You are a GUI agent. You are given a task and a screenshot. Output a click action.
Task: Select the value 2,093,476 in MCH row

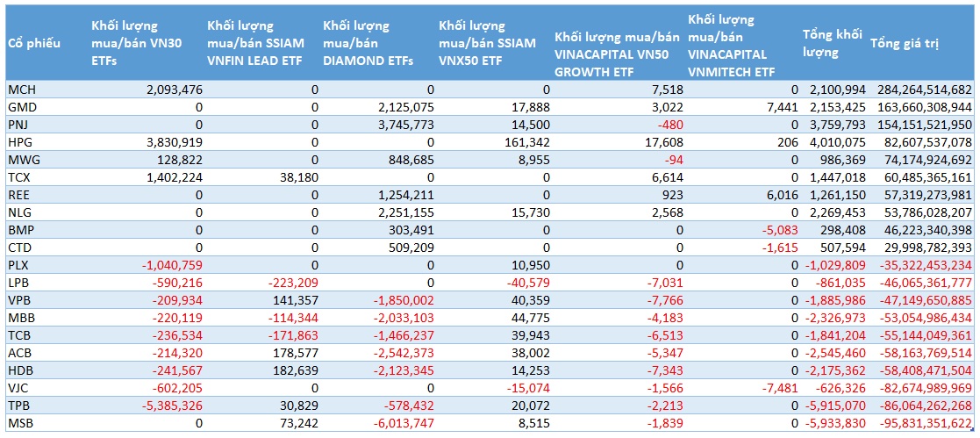pos(175,89)
